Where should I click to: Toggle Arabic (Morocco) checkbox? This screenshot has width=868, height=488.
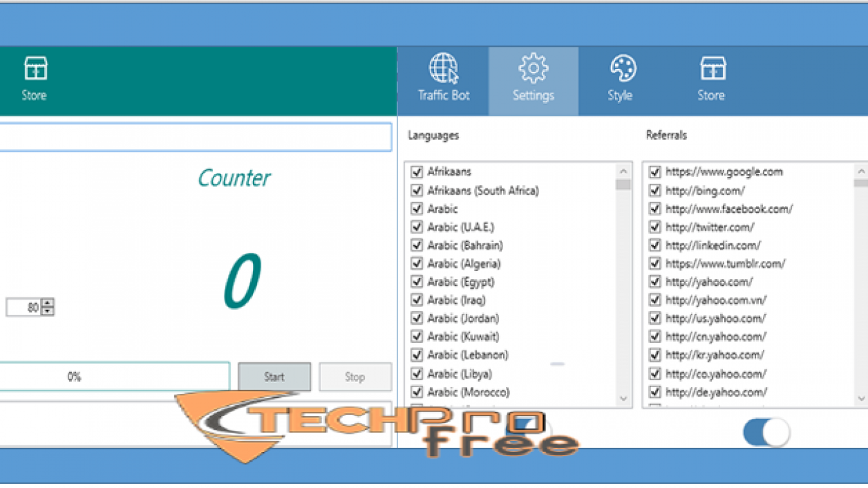point(417,392)
